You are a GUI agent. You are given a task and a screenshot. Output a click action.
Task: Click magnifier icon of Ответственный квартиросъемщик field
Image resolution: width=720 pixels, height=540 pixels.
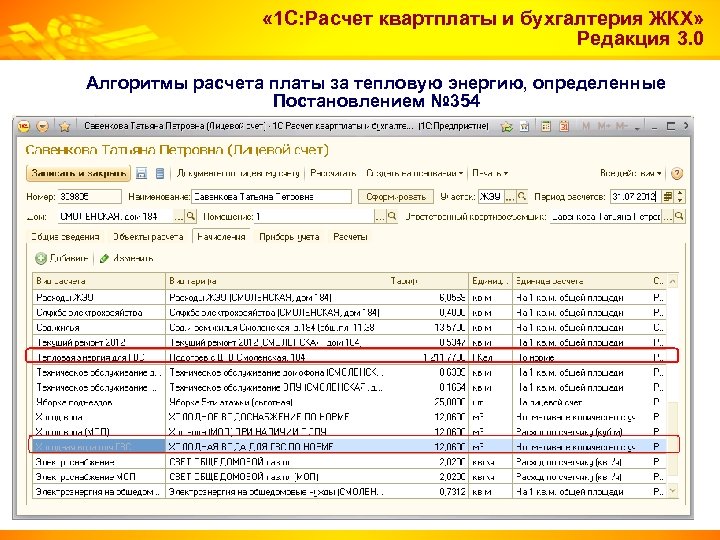pos(680,216)
